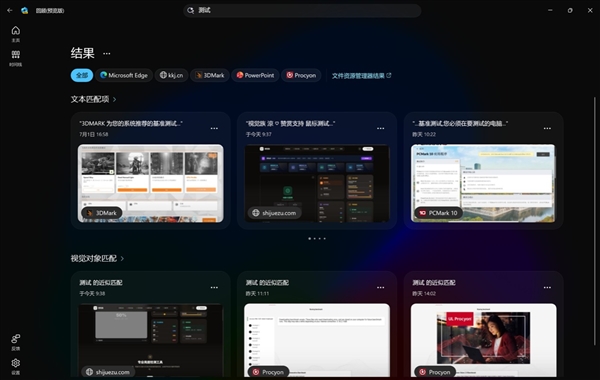The height and width of the screenshot is (380, 600).
Task: Open more options on 昨天 10:22 card
Action: point(548,129)
